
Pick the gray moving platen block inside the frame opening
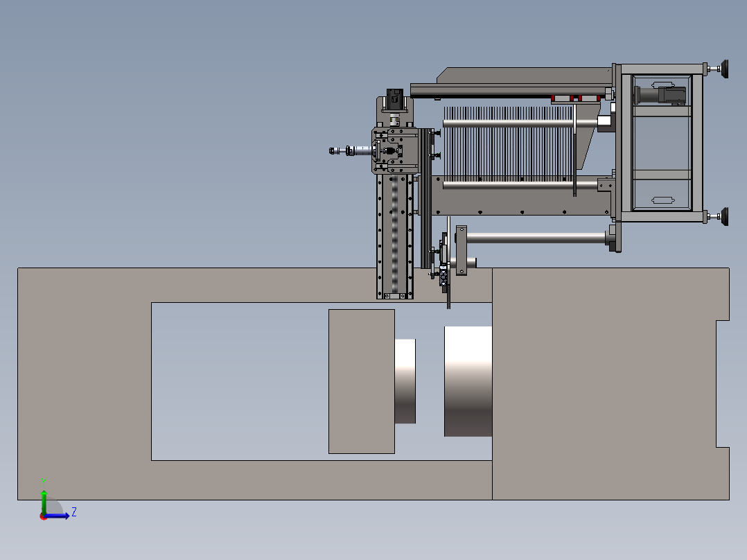point(362,381)
